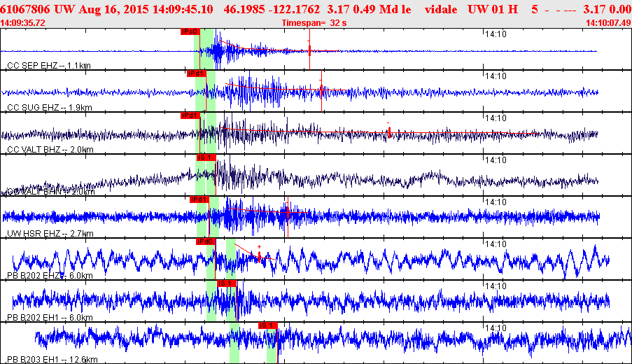Click the start time 14:09:35.72 label
Image resolution: width=632 pixels, height=364 pixels.
tap(24, 23)
